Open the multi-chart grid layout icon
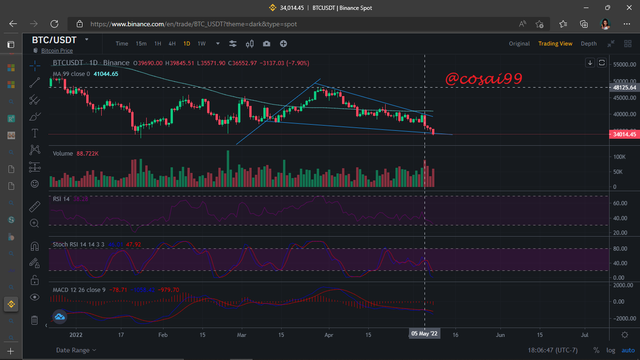 click(x=628, y=44)
